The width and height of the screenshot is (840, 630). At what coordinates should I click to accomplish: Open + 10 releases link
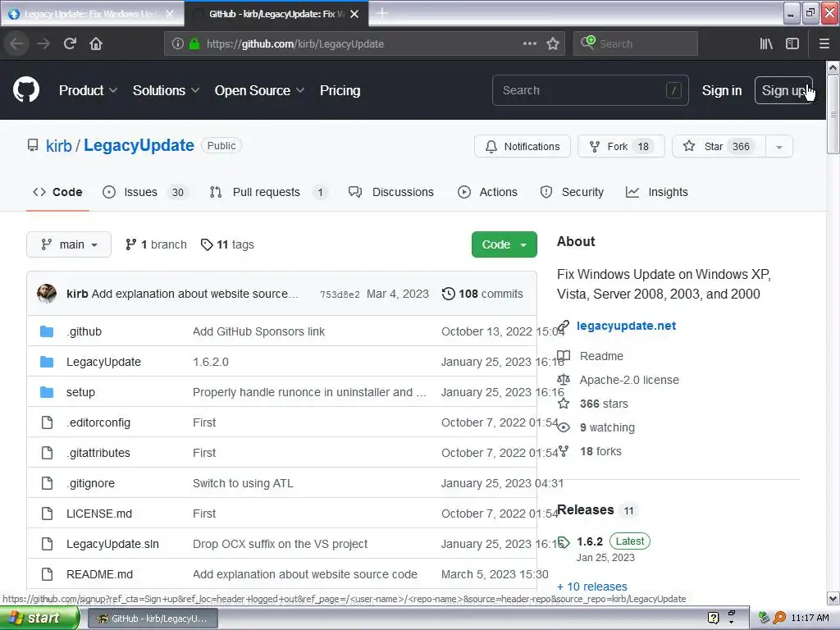click(x=592, y=587)
